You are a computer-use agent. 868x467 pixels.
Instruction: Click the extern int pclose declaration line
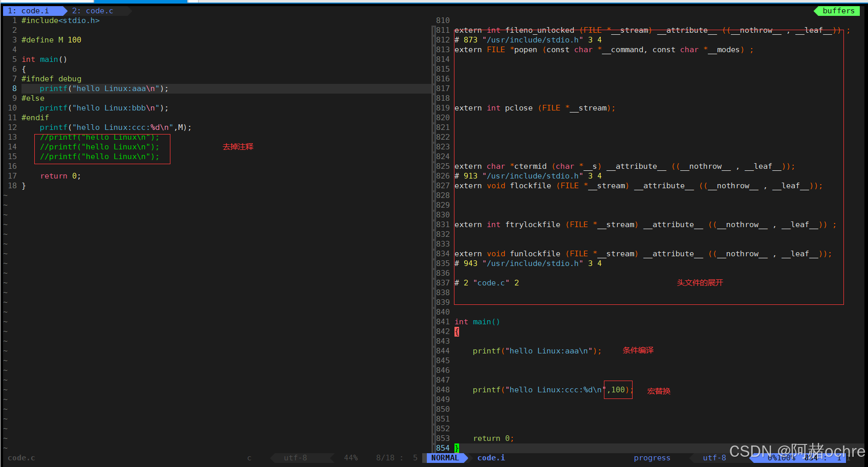(534, 108)
